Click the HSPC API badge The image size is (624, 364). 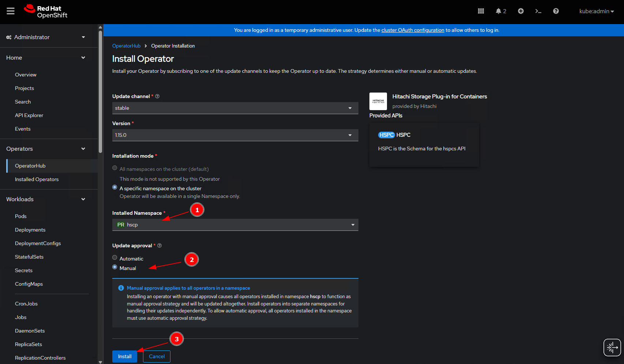pyautogui.click(x=386, y=135)
